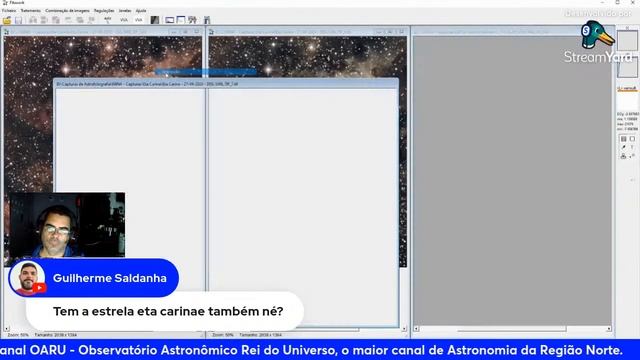
Task: Activate the first image window title bar
Action: pyautogui.click(x=102, y=31)
